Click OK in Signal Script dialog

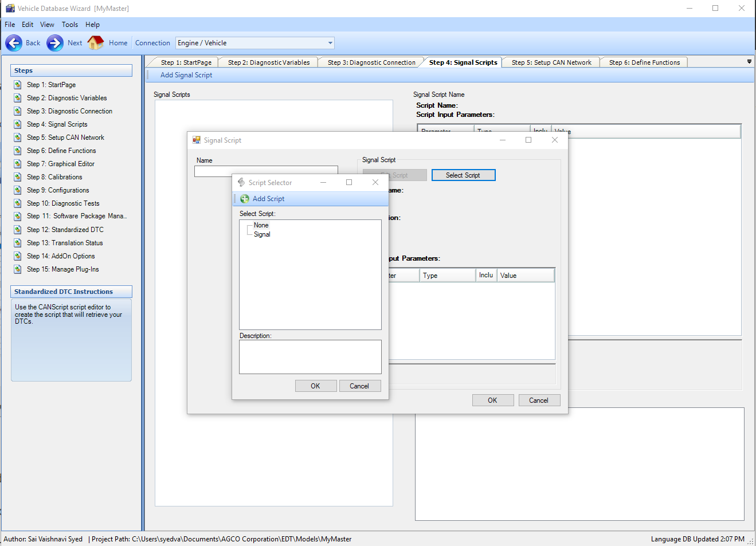coord(493,400)
